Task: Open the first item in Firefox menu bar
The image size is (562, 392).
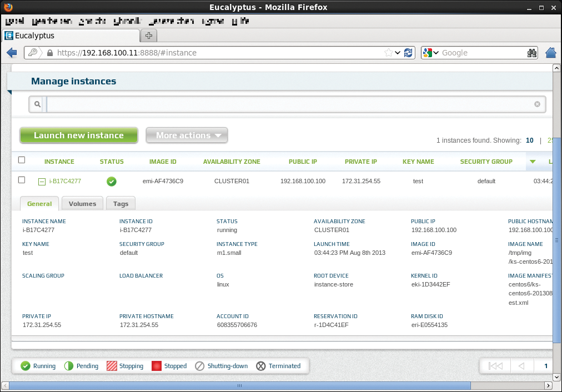Action: [14, 21]
